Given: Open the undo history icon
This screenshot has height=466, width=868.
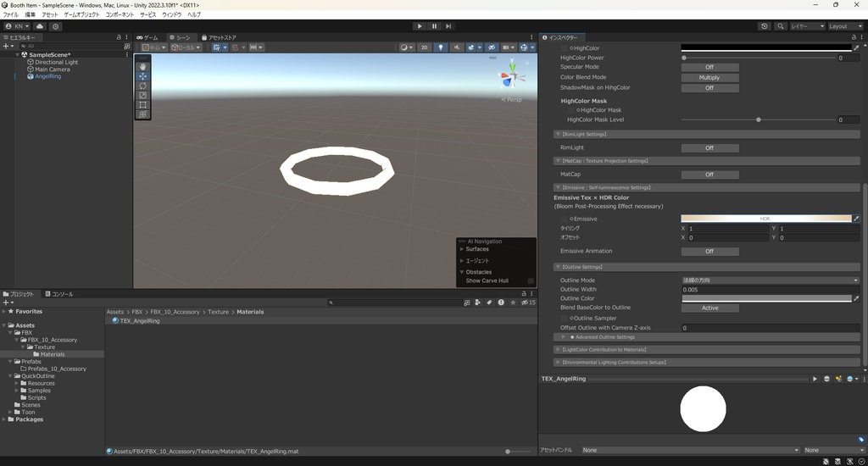Looking at the screenshot, I should [x=765, y=26].
